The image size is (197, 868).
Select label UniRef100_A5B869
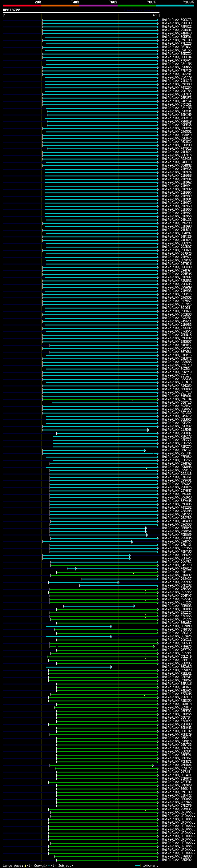(177, 535)
